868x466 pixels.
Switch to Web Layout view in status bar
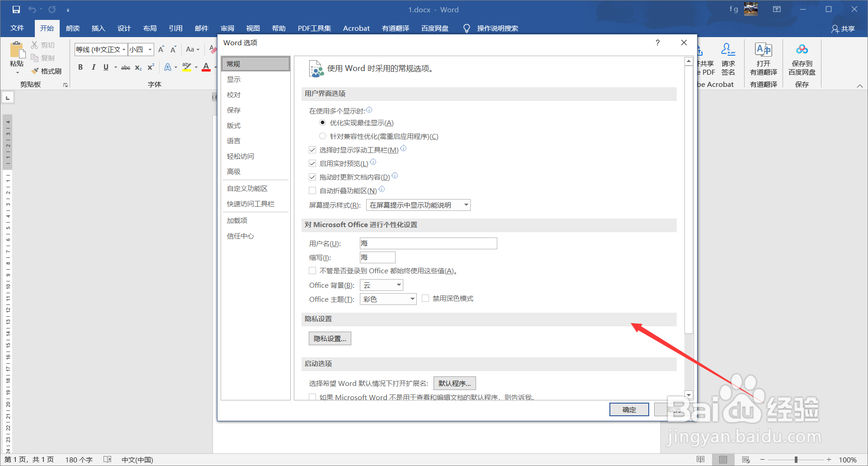[746, 460]
